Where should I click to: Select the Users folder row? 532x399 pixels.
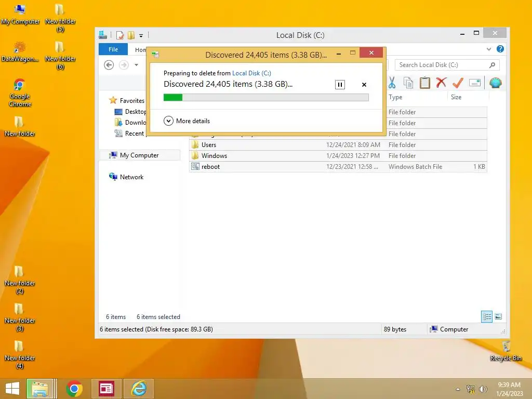[338, 145]
